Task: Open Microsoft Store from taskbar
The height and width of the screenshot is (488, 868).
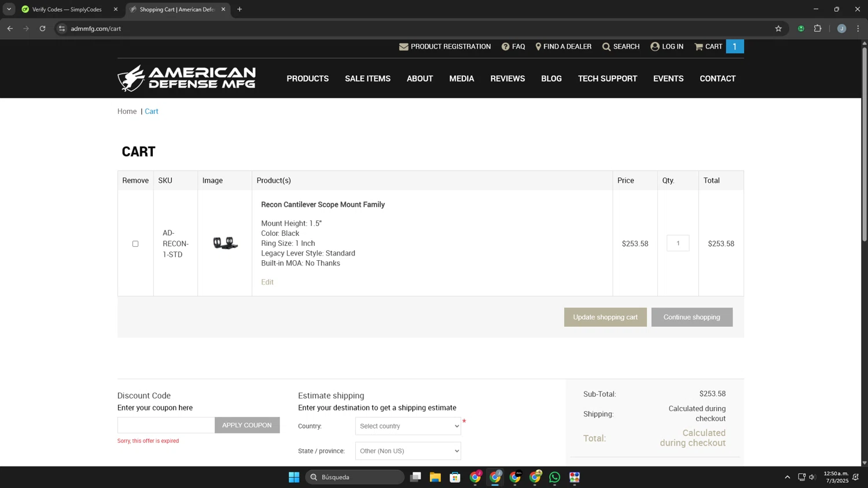Action: click(x=455, y=477)
